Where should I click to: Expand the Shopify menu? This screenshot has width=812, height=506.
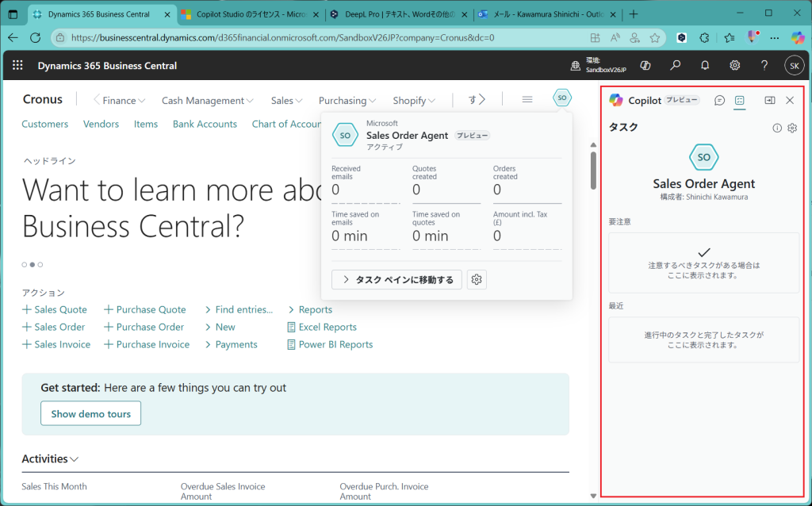414,101
